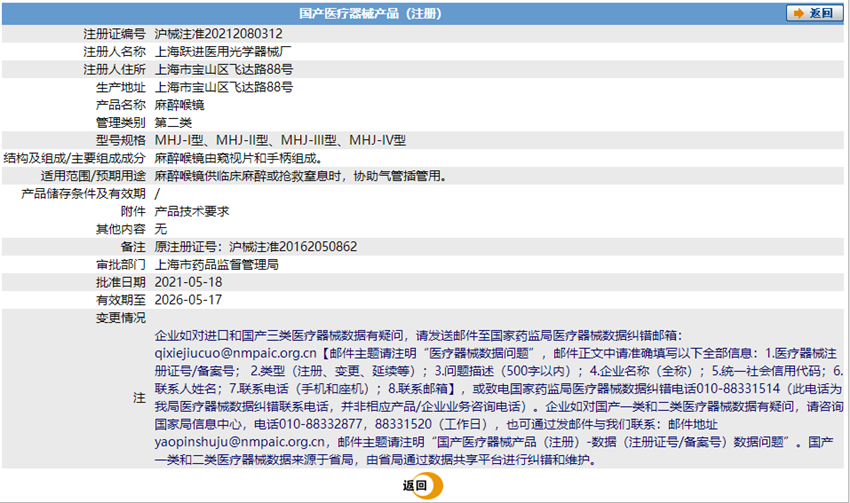This screenshot has height=503, width=850.
Task: Click the 产品储存条件及有效期 label
Action: 83,194
